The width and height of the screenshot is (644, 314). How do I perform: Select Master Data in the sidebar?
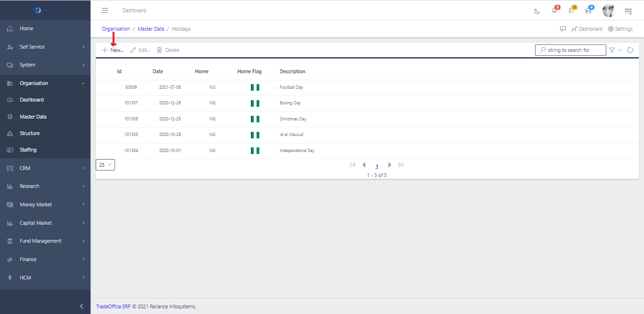point(33,117)
